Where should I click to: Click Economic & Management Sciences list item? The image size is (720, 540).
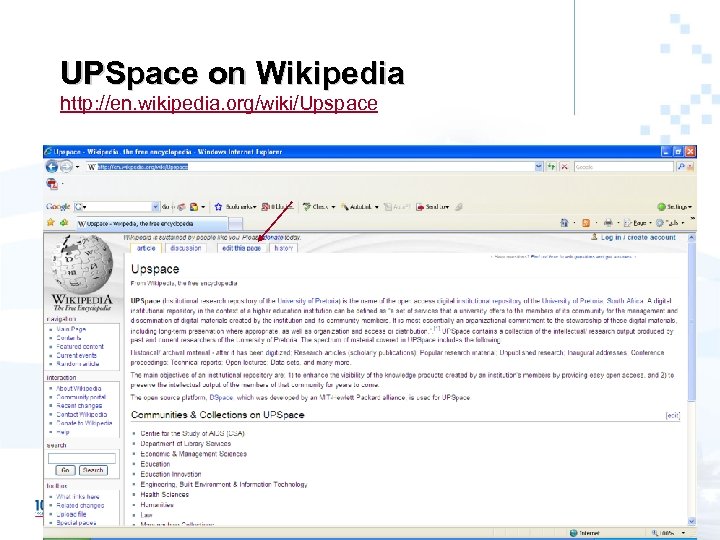[x=193, y=454]
